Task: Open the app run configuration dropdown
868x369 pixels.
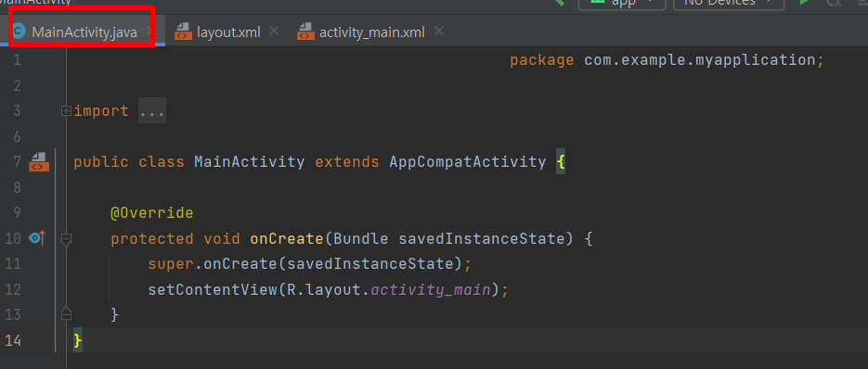Action: (x=623, y=4)
